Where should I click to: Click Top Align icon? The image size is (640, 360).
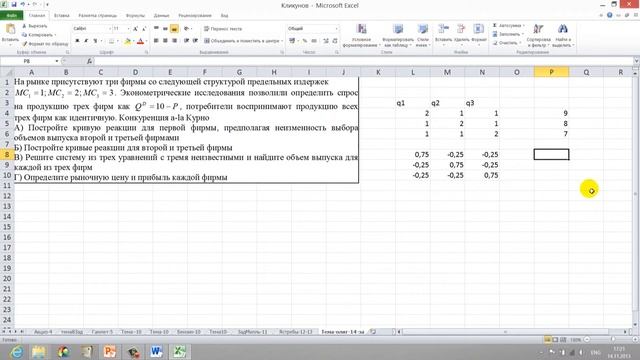[x=156, y=29]
